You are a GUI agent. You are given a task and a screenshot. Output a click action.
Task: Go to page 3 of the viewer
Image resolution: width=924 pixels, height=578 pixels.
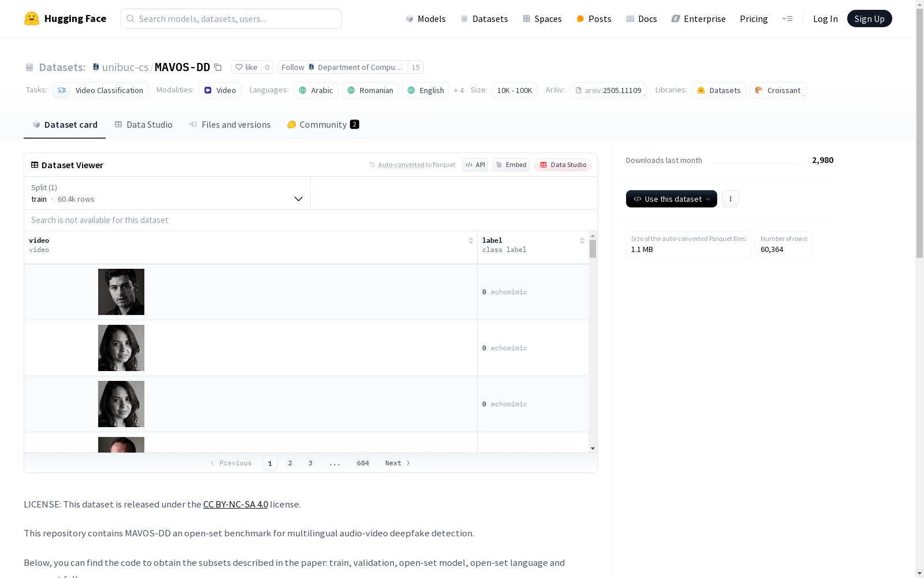tap(310, 463)
